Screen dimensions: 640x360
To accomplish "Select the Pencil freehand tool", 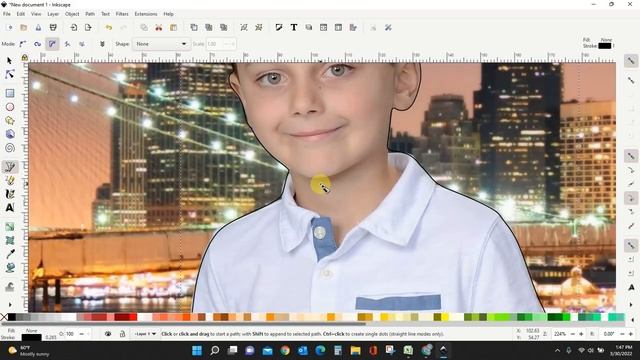I will [x=10, y=180].
